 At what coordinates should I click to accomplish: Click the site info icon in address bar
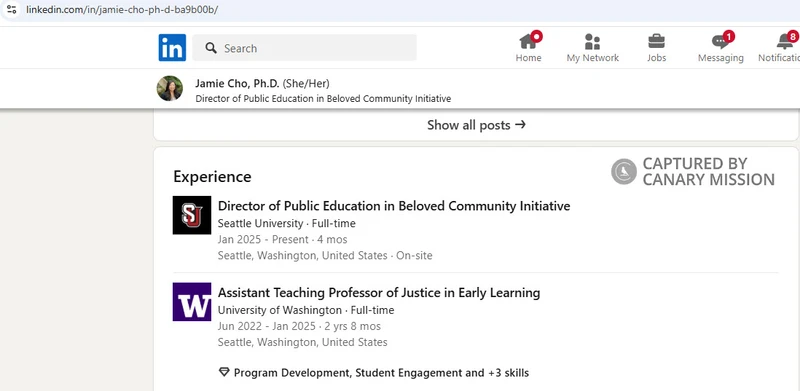coord(12,9)
